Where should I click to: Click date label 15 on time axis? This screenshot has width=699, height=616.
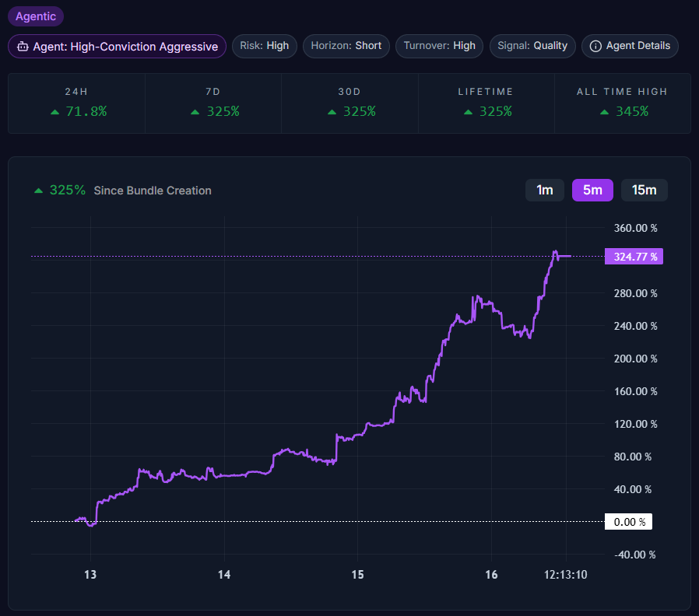[357, 575]
